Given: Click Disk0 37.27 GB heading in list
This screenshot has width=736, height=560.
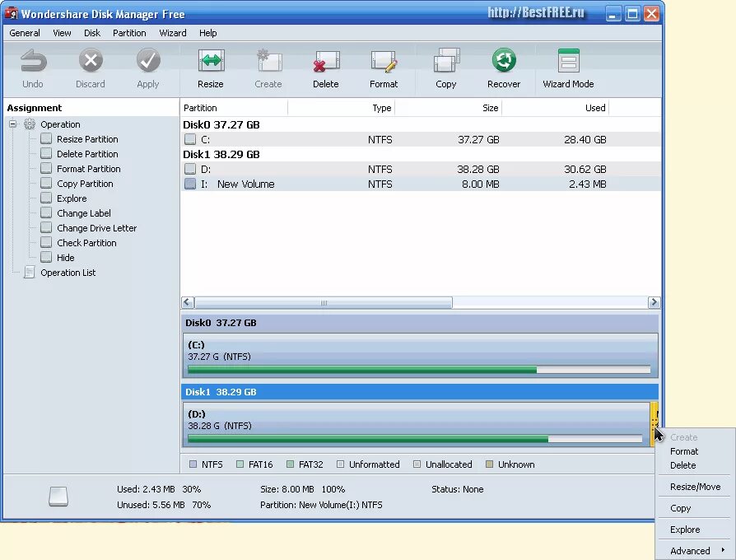Looking at the screenshot, I should (221, 124).
